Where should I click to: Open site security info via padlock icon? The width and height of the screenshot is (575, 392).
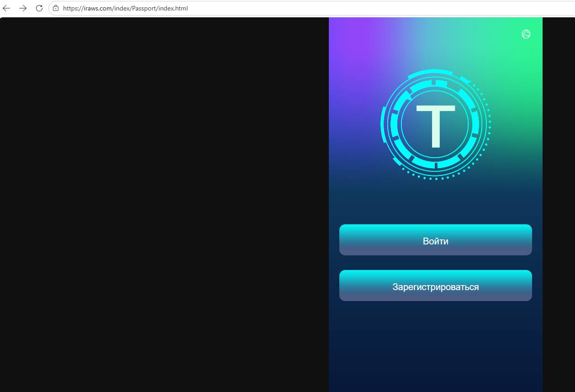(56, 8)
